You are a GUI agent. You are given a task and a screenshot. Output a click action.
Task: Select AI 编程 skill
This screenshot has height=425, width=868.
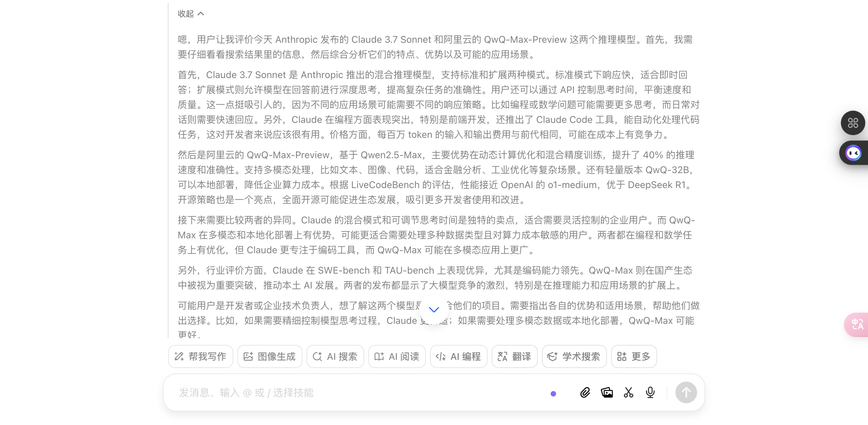point(459,356)
